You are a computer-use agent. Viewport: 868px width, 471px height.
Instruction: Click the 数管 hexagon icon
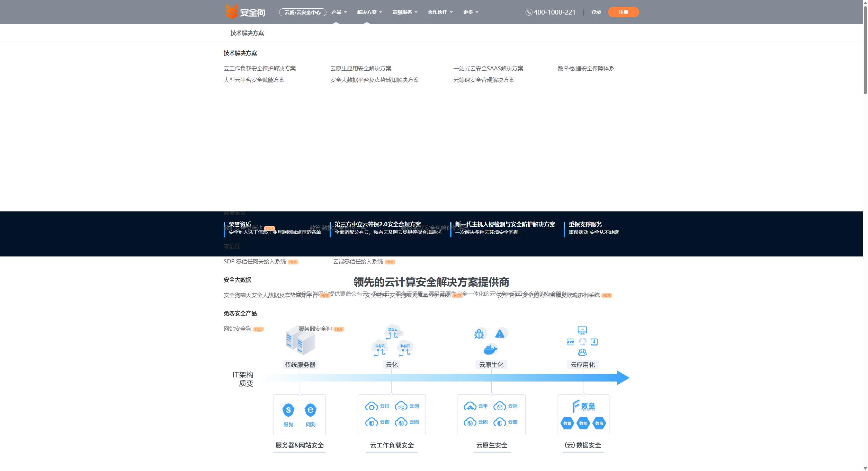pyautogui.click(x=567, y=423)
